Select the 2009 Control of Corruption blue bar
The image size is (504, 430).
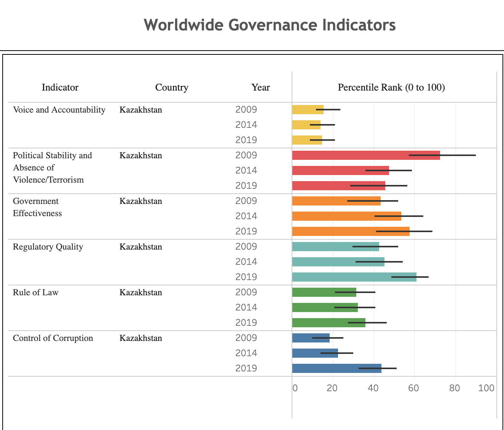pyautogui.click(x=311, y=338)
